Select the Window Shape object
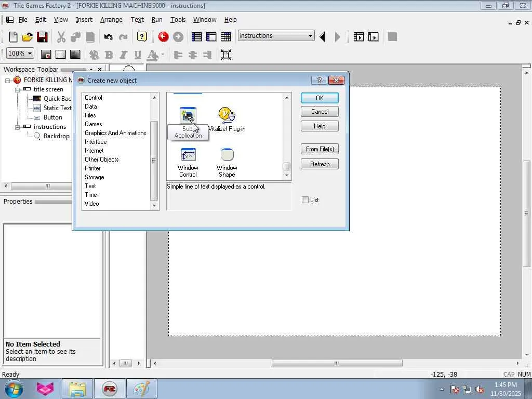532x399 pixels. pyautogui.click(x=227, y=163)
